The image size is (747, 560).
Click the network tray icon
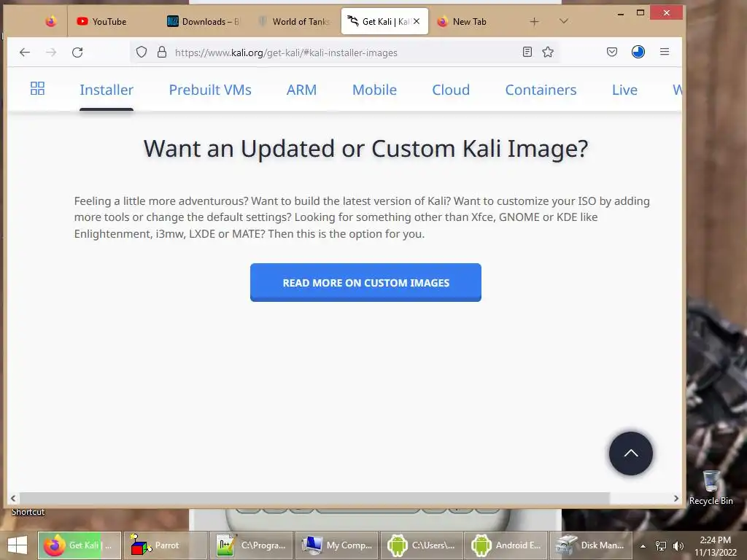661,545
